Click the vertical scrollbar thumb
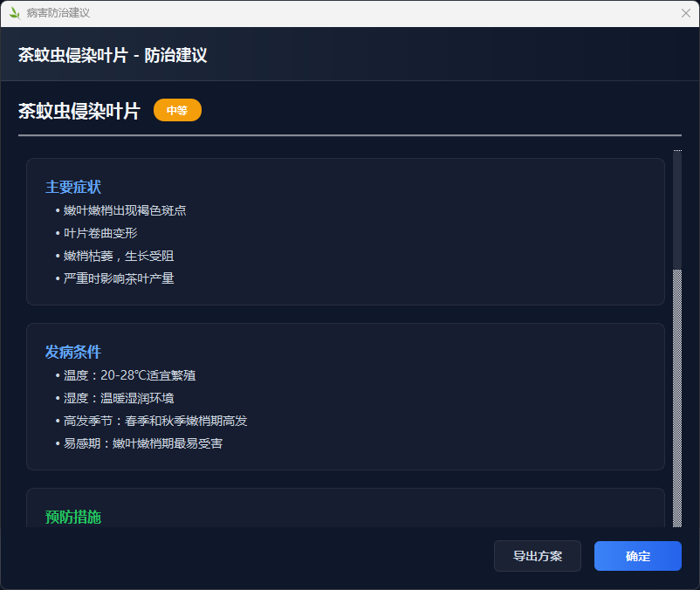 [677, 211]
